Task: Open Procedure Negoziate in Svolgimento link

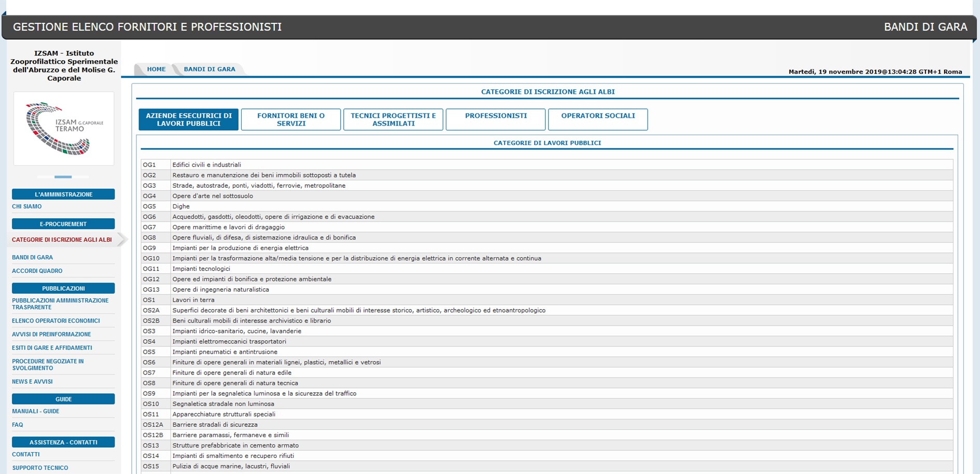Action: pos(48,365)
